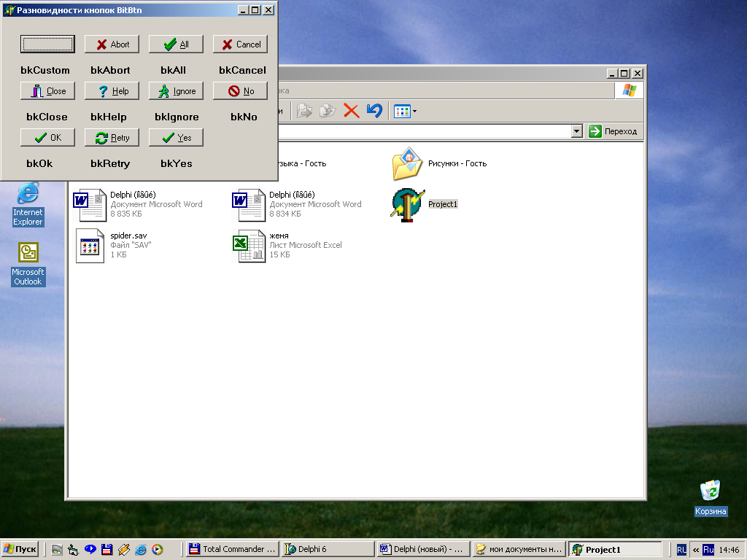Click the Cancel BitBtn button
747x560 pixels.
coord(240,44)
